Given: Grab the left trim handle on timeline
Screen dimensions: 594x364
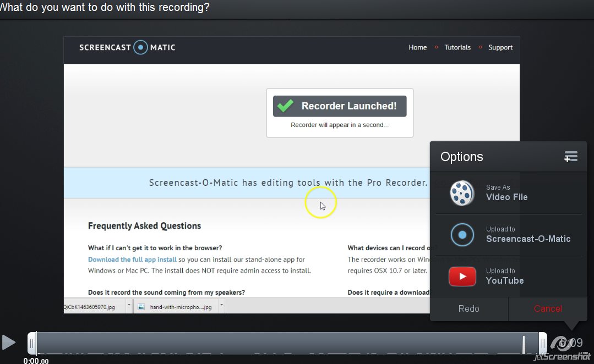Looking at the screenshot, I should tap(32, 343).
